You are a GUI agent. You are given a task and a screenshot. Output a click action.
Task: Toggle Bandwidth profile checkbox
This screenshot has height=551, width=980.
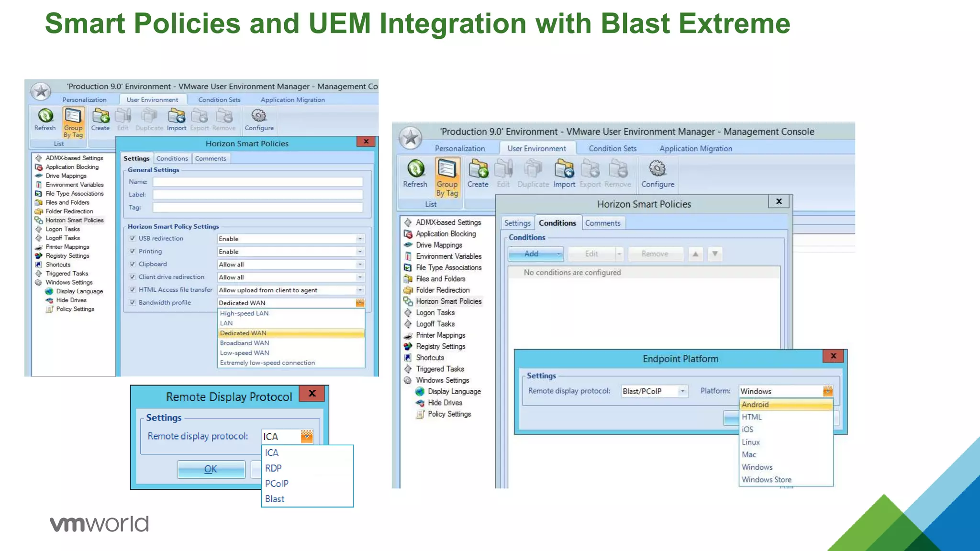pos(133,302)
